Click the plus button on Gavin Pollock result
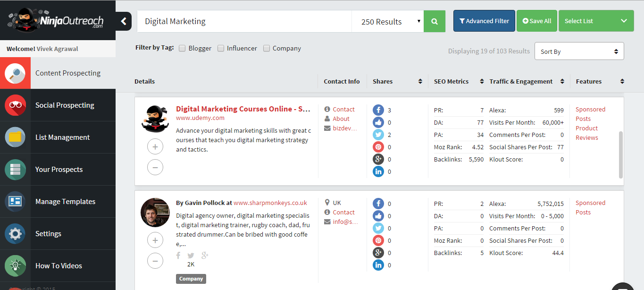Viewport: 644px width, 290px height. (x=155, y=241)
